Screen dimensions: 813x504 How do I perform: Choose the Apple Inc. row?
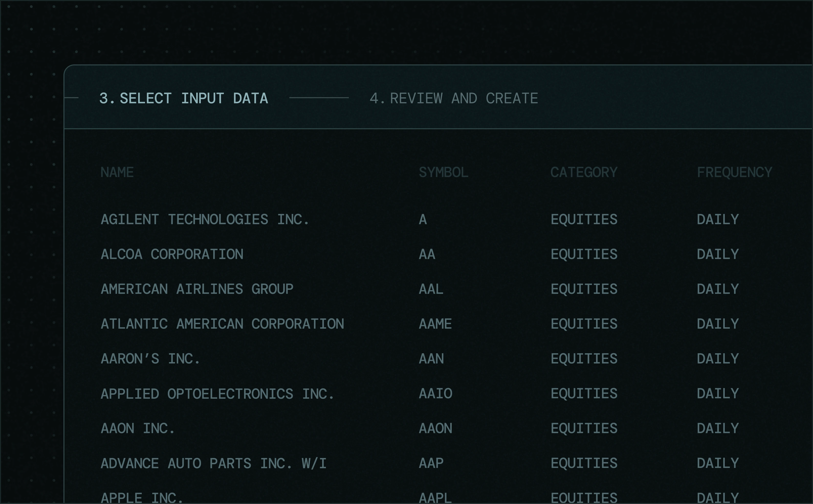pos(142,497)
